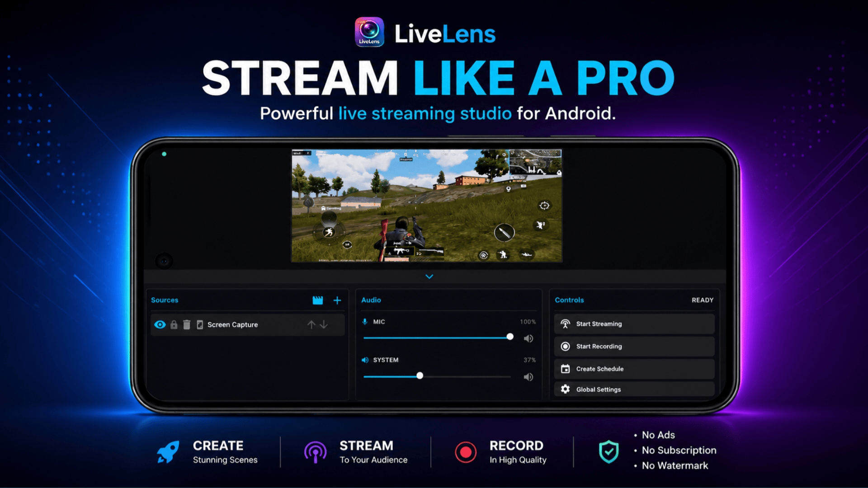
Task: Click the LiveLens app logo icon
Action: [x=369, y=32]
